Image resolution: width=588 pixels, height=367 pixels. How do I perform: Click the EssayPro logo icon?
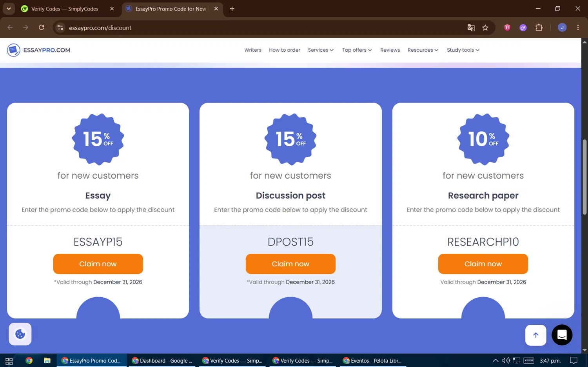click(x=14, y=50)
